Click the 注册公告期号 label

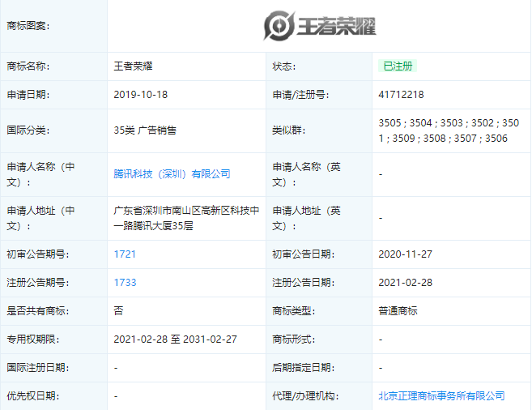coord(38,283)
